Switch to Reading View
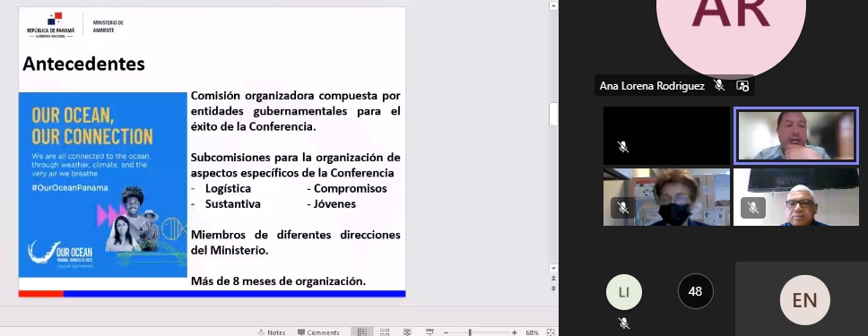 [x=407, y=332]
